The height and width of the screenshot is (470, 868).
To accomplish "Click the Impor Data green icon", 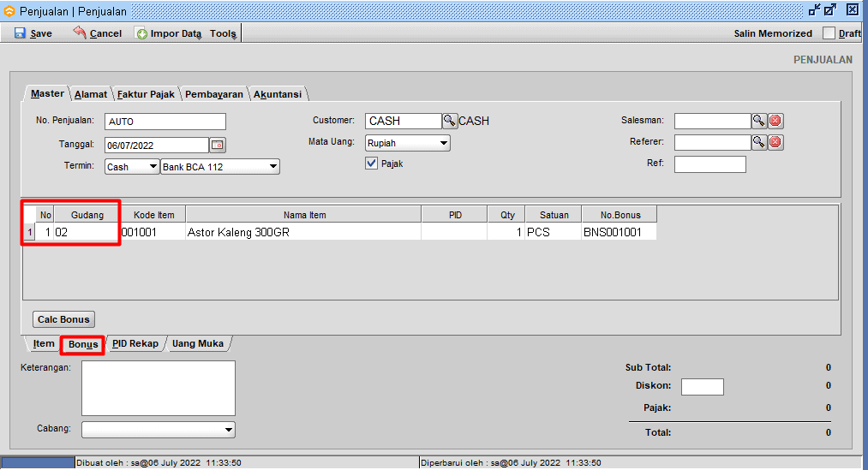I will (141, 33).
